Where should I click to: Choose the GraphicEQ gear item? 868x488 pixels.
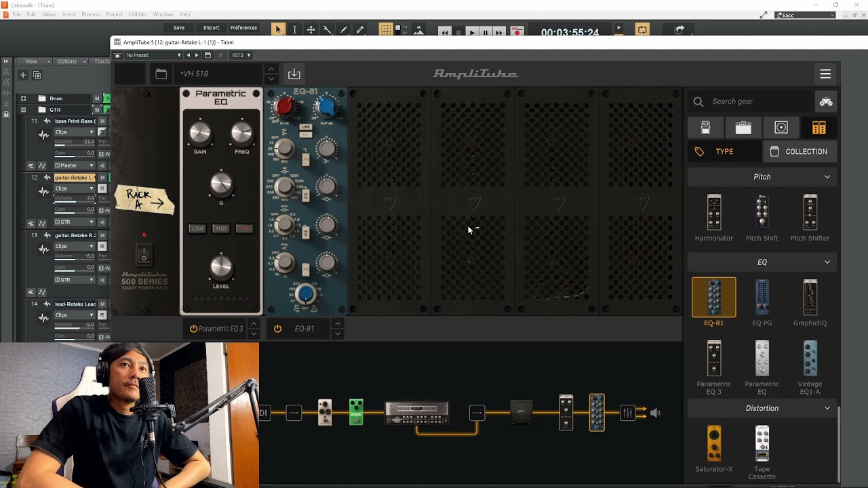pos(810,298)
